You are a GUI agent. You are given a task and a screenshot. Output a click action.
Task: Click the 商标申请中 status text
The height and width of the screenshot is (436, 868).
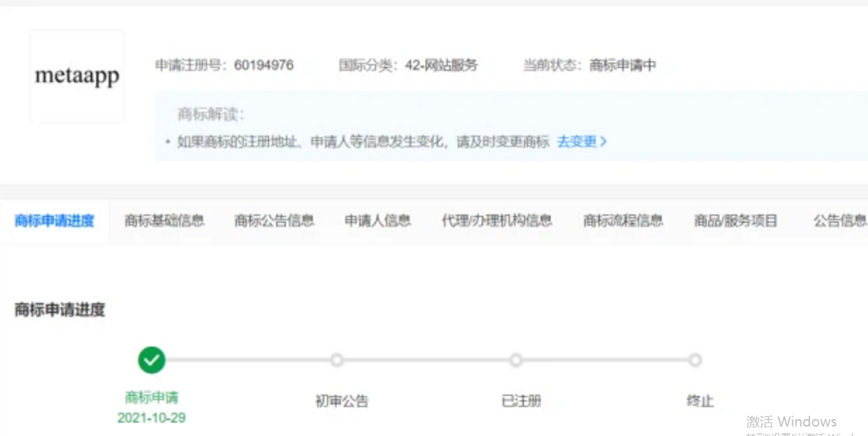click(623, 66)
